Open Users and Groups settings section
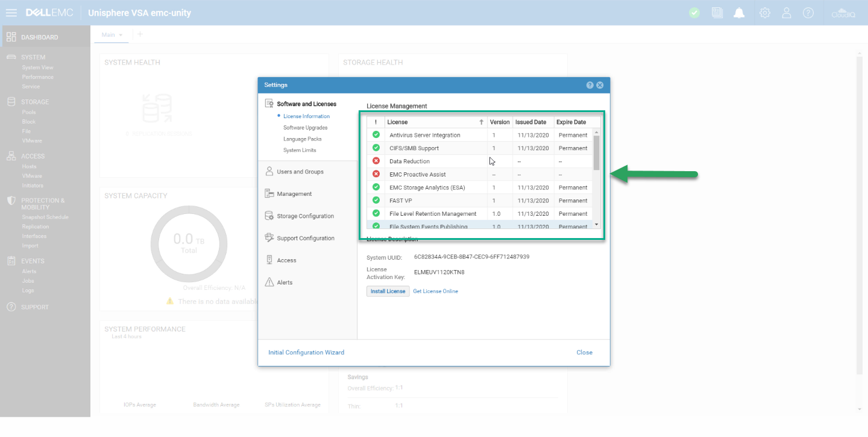868x437 pixels. (x=300, y=172)
